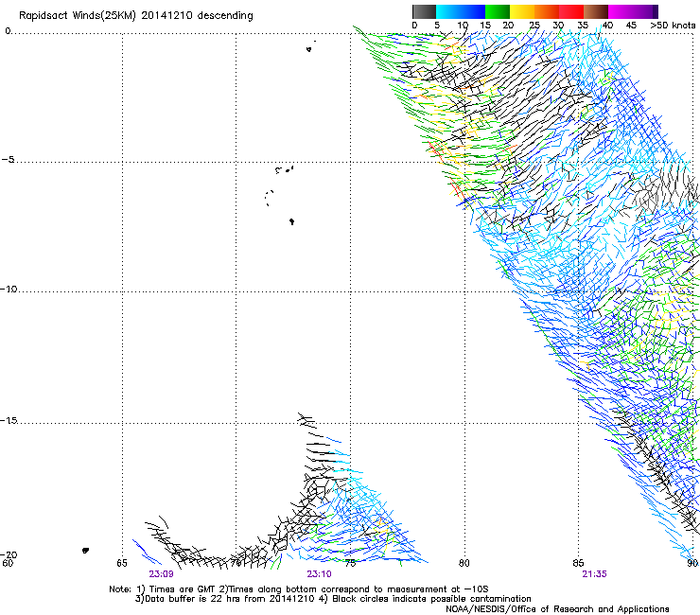The height and width of the screenshot is (615, 700).
Task: Click longitude axis label '80'
Action: [x=464, y=563]
